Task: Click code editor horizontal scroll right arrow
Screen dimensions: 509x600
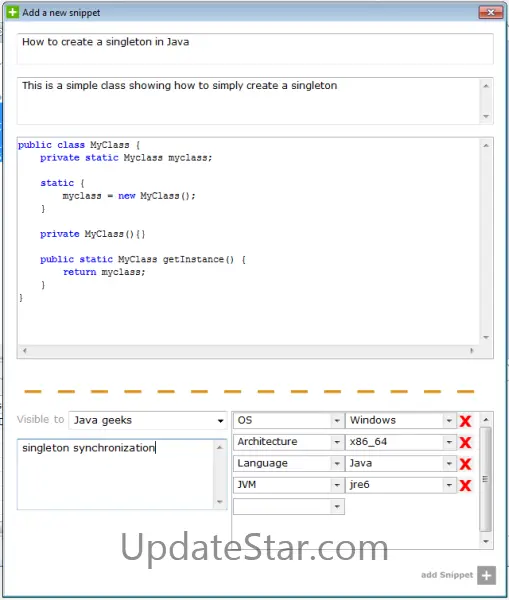Action: 471,351
